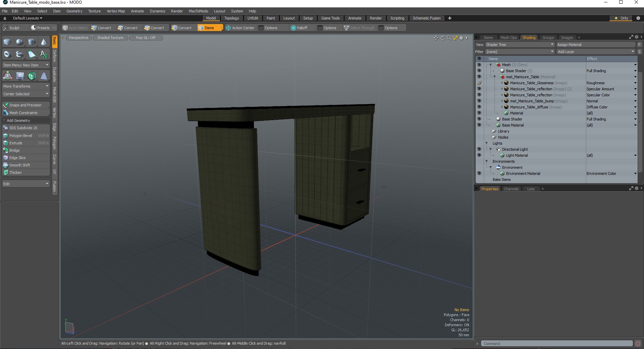Open the Add Layer dropdown
Image resolution: width=644 pixels, height=349 pixels.
pyautogui.click(x=596, y=52)
